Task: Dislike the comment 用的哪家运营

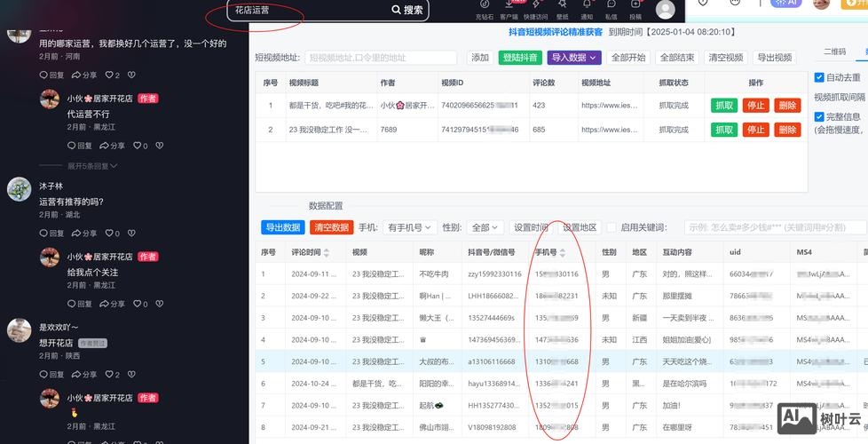Action: 131,75
